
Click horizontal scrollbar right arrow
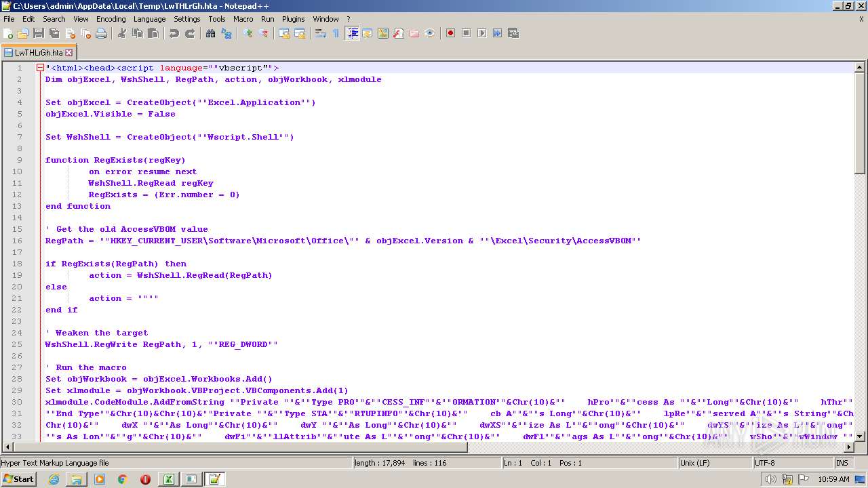(x=848, y=447)
